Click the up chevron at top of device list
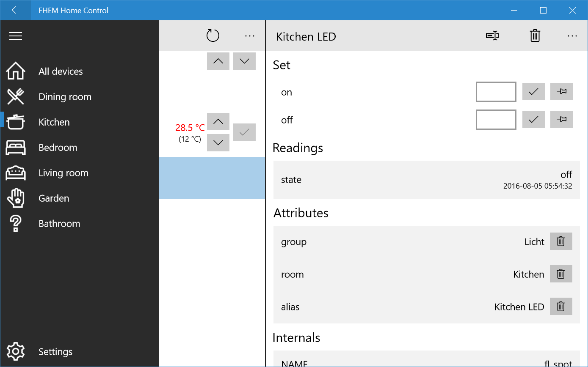The image size is (588, 367). 218,61
